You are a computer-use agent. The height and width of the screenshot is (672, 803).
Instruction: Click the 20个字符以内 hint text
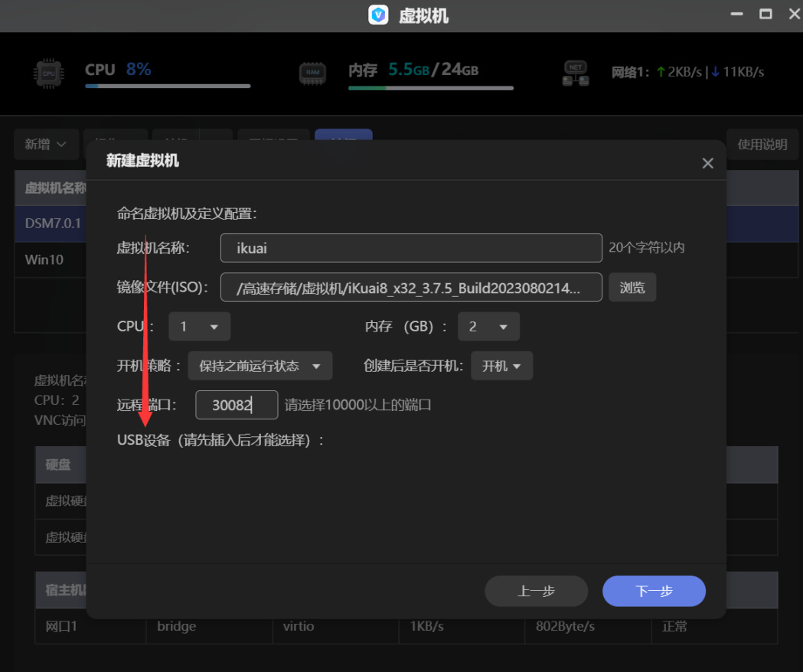click(x=646, y=248)
